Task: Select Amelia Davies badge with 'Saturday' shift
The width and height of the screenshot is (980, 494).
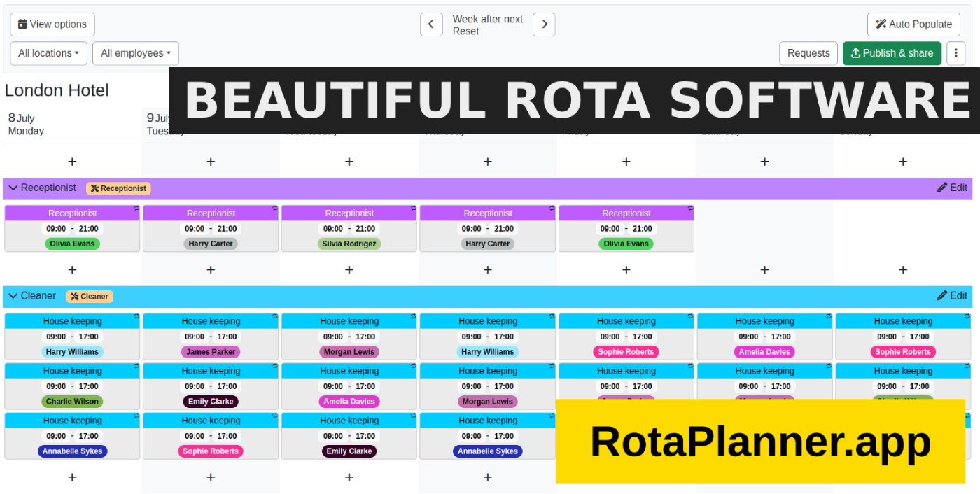Action: pyautogui.click(x=764, y=352)
